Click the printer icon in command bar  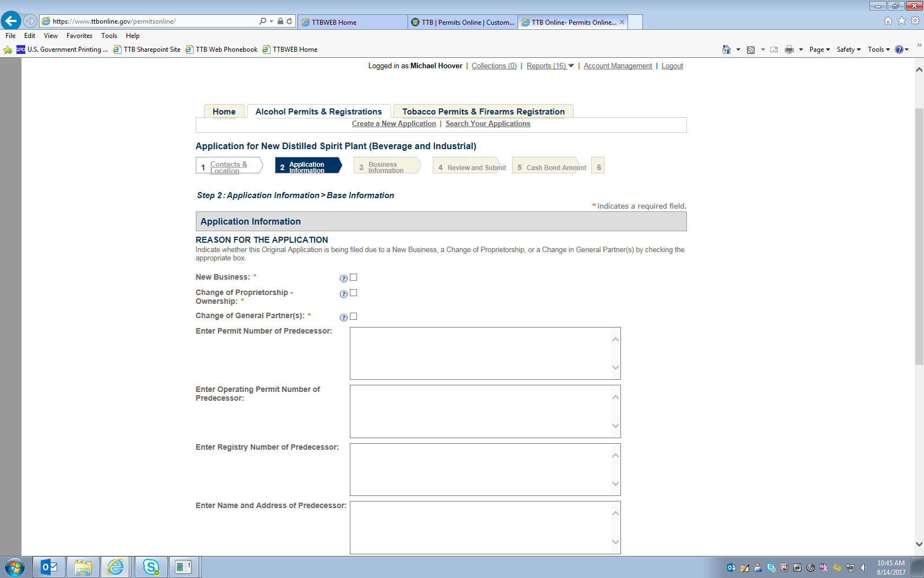(x=789, y=50)
